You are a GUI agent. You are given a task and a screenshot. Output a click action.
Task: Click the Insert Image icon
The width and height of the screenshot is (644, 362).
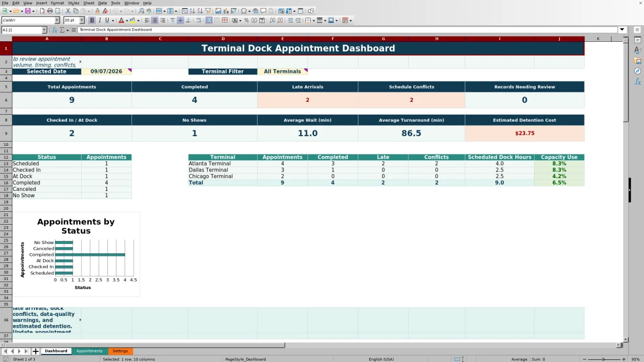tap(218, 11)
